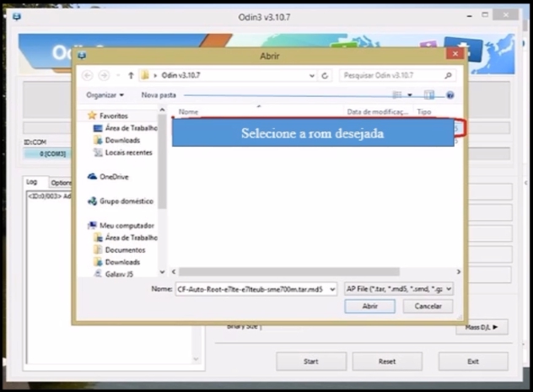Viewport: 533px width, 392px height.
Task: Click Start button in Odin3 window
Action: pyautogui.click(x=311, y=362)
